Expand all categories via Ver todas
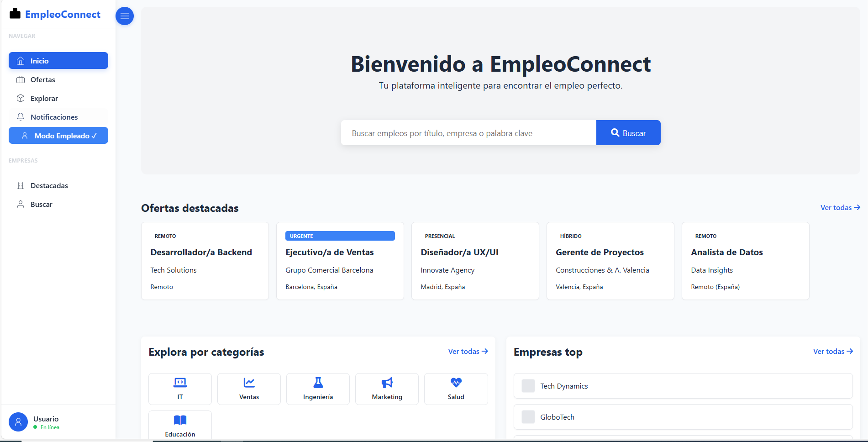 pyautogui.click(x=468, y=352)
